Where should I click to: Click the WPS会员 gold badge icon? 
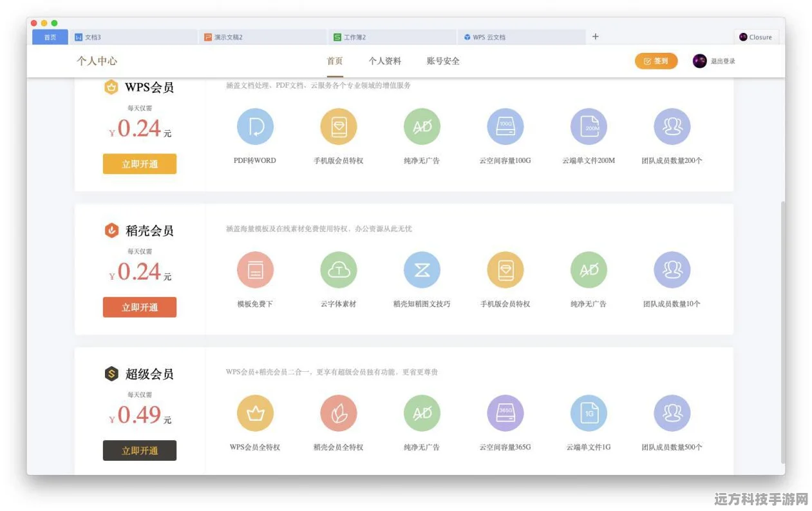click(x=111, y=87)
